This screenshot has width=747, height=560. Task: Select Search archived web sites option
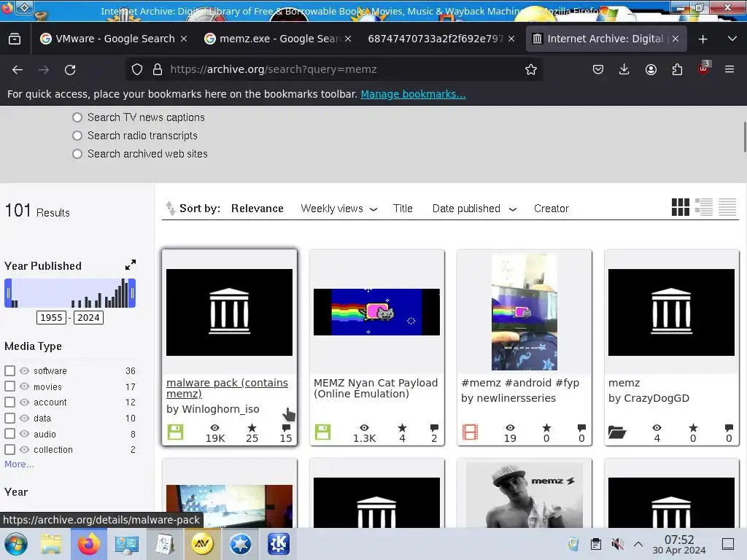pos(77,154)
